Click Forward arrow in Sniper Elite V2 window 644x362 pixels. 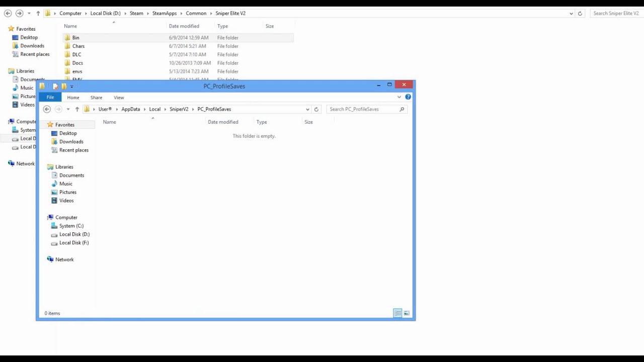[19, 14]
